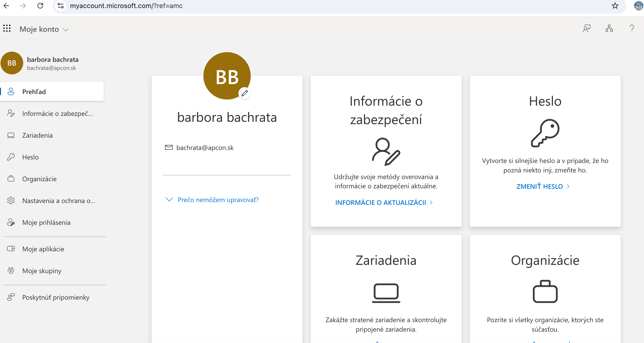Click the laptop icon on Zariadenia card
This screenshot has height=343, width=644.
(386, 293)
